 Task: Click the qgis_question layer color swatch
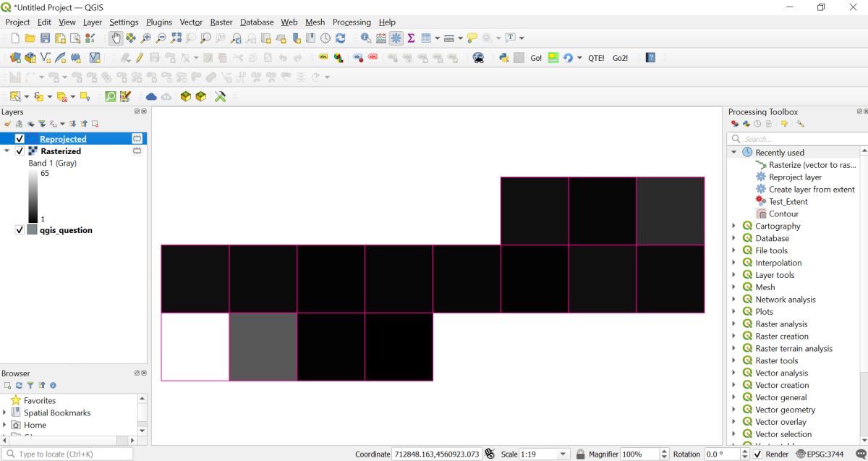33,230
